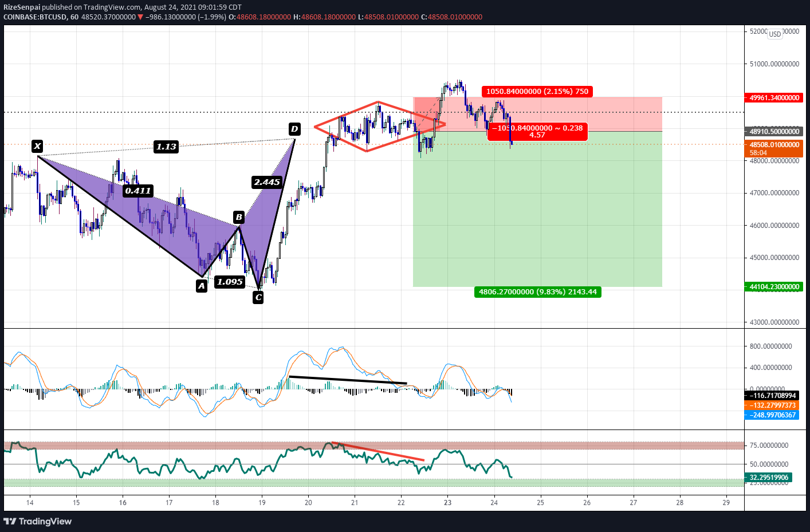This screenshot has height=532, width=810.
Task: Click the 1.13 ratio label
Action: click(166, 147)
